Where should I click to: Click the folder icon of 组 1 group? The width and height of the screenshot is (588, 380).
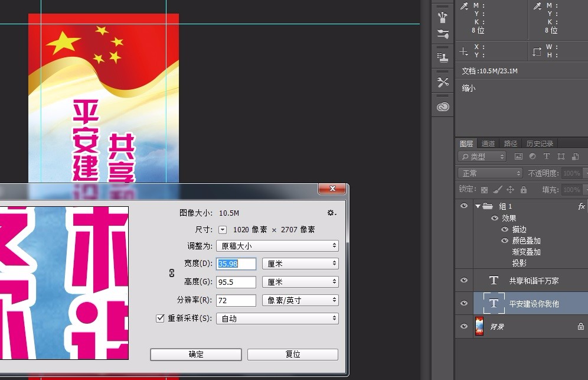(488, 206)
